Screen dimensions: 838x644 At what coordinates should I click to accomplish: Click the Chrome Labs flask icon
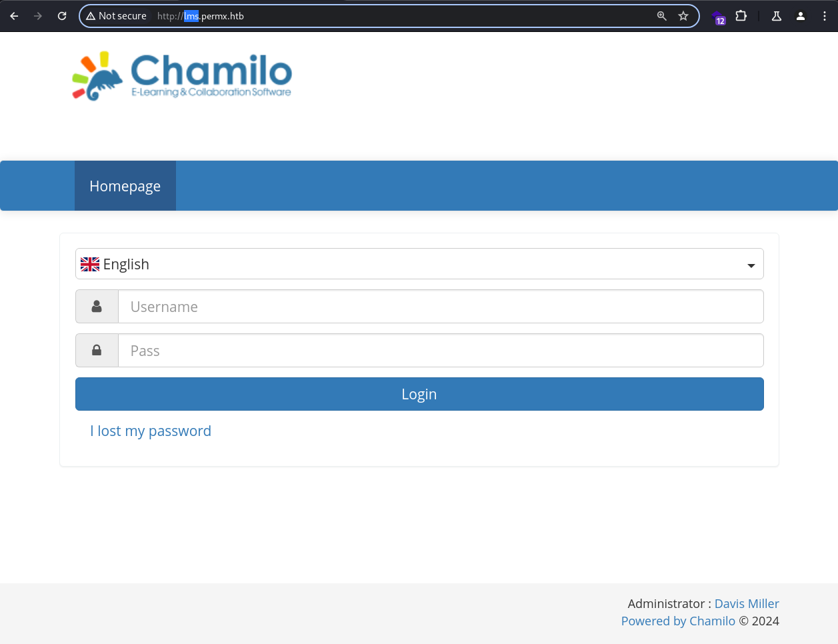(x=777, y=16)
